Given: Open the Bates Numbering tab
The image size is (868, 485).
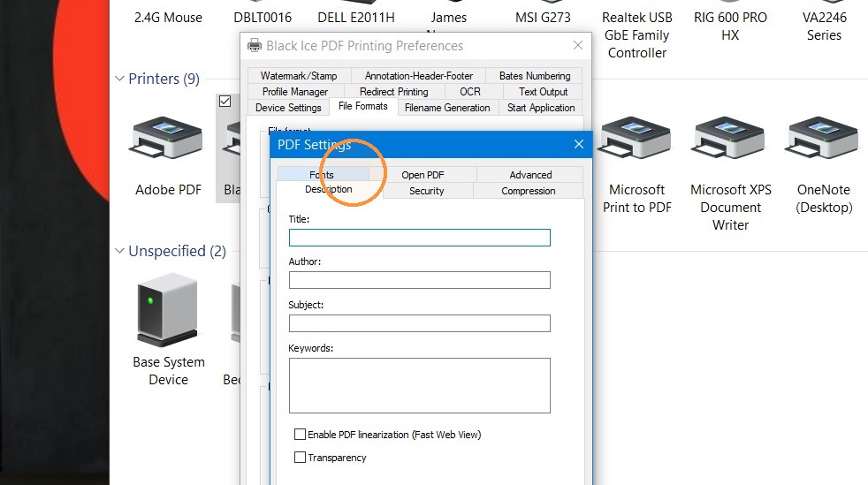Looking at the screenshot, I should point(535,76).
